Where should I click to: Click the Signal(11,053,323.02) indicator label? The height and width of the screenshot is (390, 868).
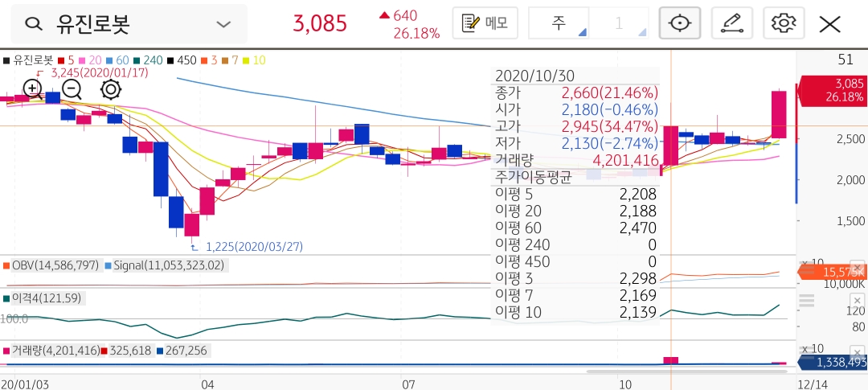coord(165,265)
